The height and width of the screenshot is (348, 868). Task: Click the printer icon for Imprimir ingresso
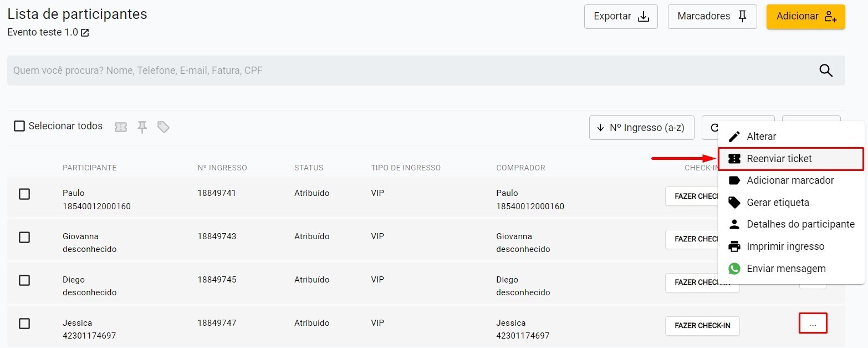coord(734,246)
